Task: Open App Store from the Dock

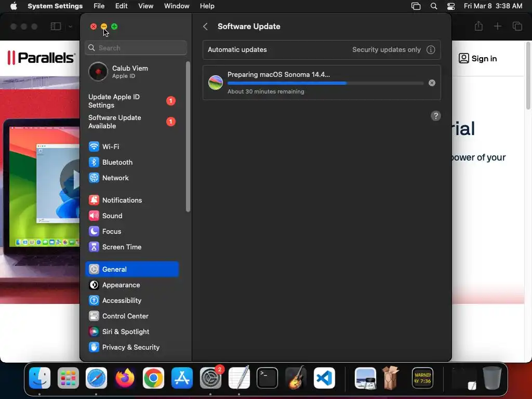Action: [x=182, y=378]
